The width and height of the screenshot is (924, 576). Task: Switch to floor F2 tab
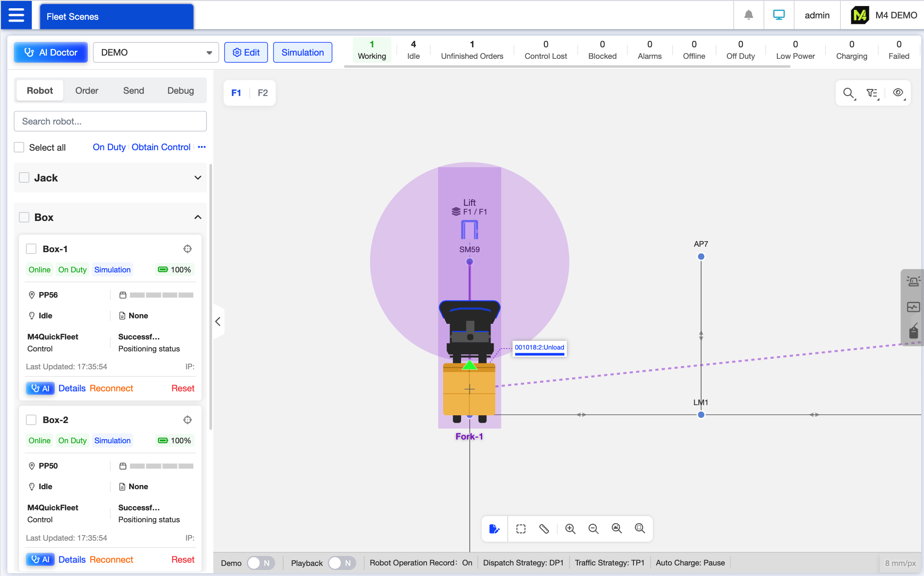(x=262, y=93)
